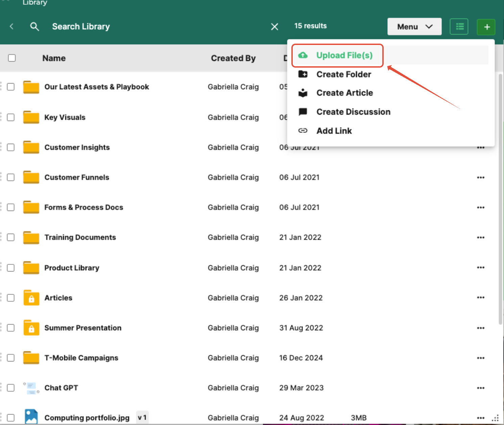Open the T-Mobile Campaigns folder icon
Image resolution: width=504 pixels, height=425 pixels.
point(31,357)
